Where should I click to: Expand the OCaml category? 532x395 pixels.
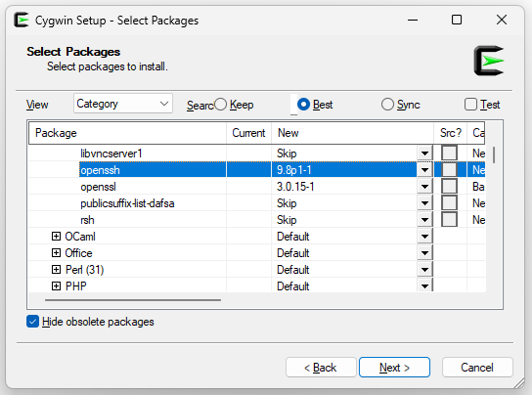(56, 237)
